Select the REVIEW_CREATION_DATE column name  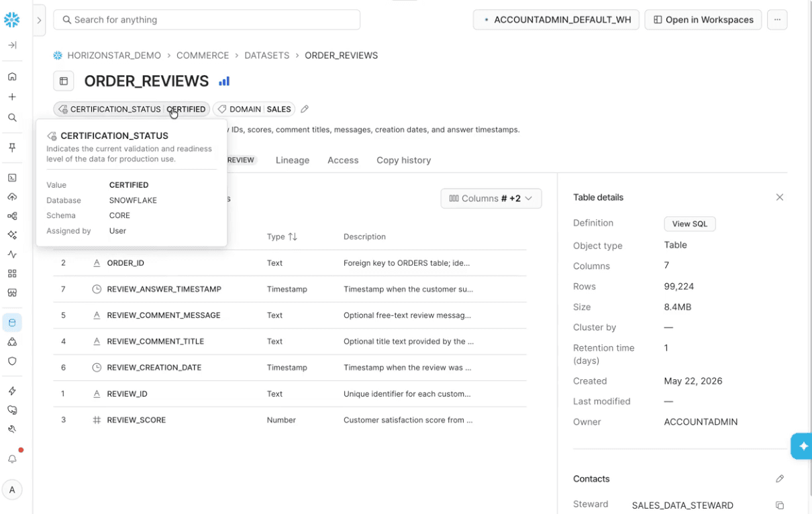tap(154, 368)
